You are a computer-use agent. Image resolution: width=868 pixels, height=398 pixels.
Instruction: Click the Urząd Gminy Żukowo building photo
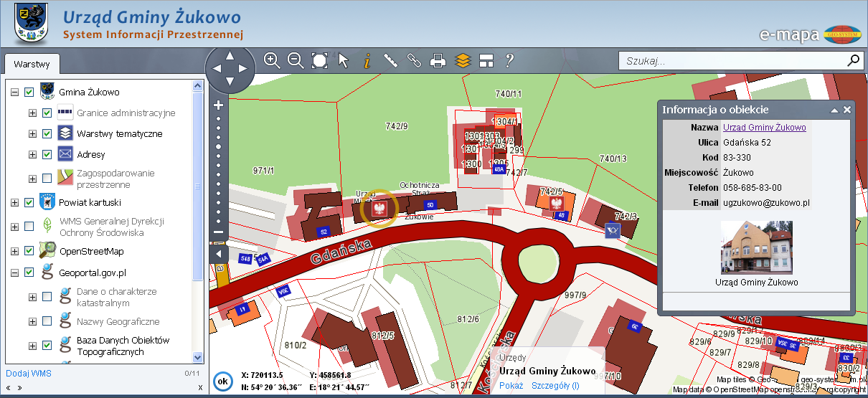(x=757, y=247)
